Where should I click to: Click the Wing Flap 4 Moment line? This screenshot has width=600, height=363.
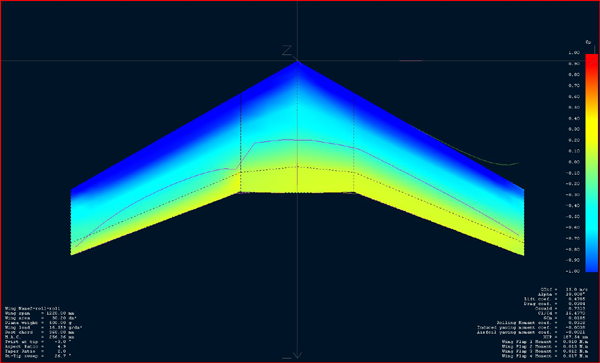pos(545,356)
